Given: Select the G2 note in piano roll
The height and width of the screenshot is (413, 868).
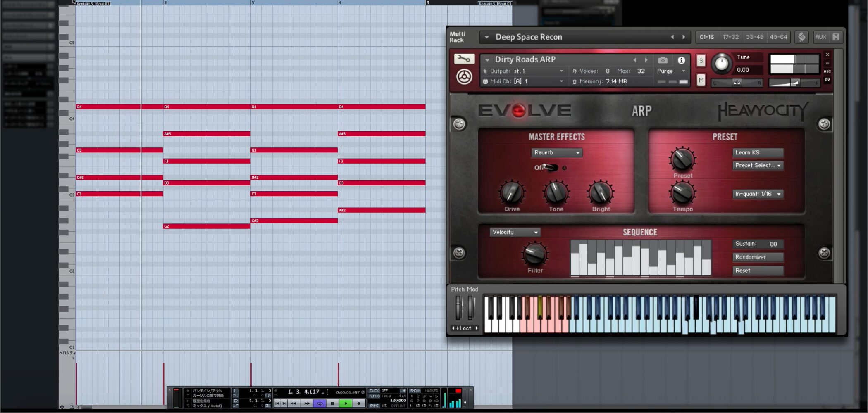Looking at the screenshot, I should point(207,226).
